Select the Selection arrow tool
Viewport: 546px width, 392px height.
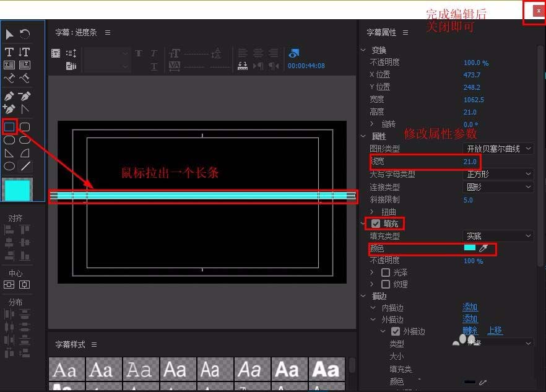coord(9,33)
